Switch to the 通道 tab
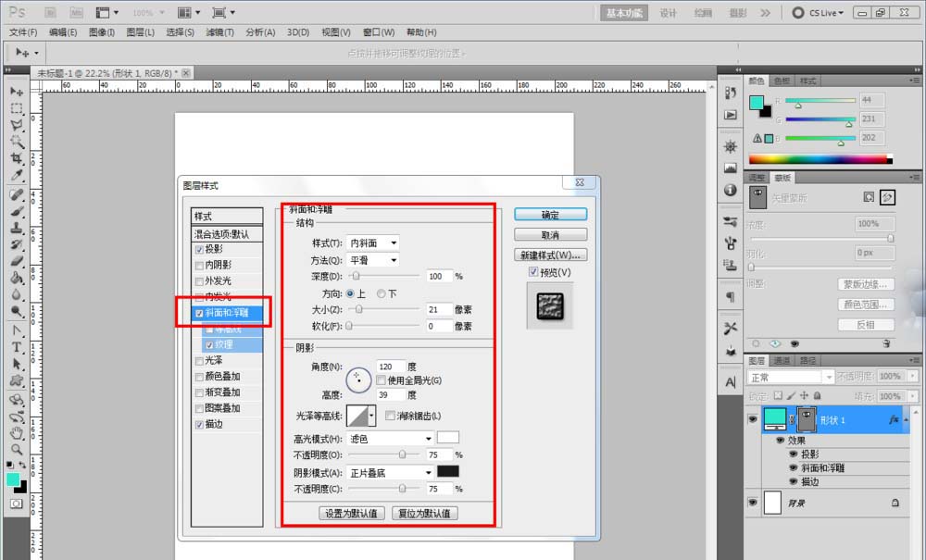This screenshot has height=560, width=926. pos(782,361)
